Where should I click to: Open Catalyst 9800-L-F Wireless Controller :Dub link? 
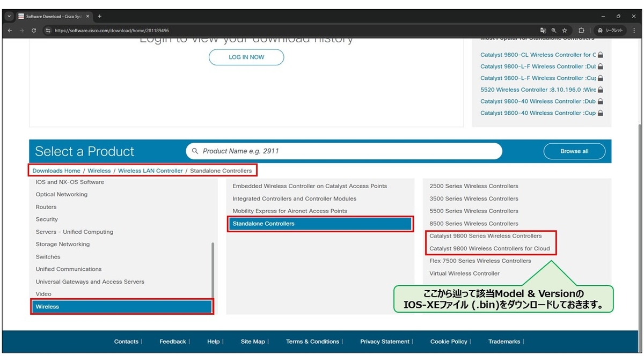click(x=538, y=67)
